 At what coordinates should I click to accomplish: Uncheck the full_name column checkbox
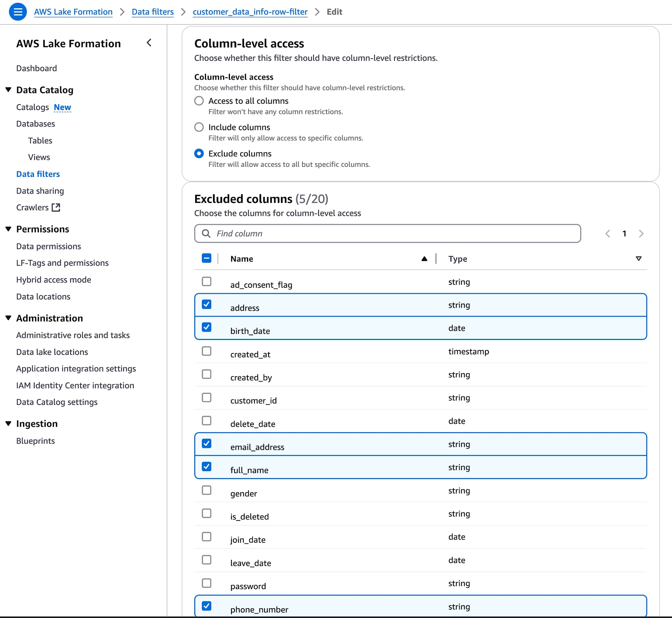207,467
